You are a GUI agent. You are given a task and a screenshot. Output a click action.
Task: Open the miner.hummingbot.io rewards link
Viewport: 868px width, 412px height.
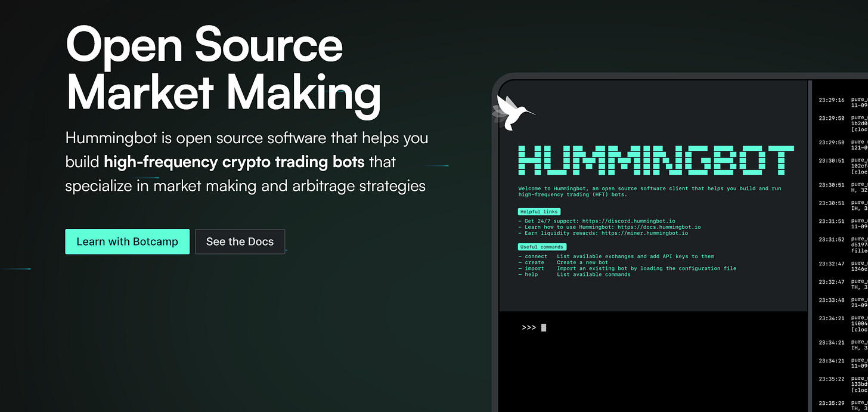644,233
